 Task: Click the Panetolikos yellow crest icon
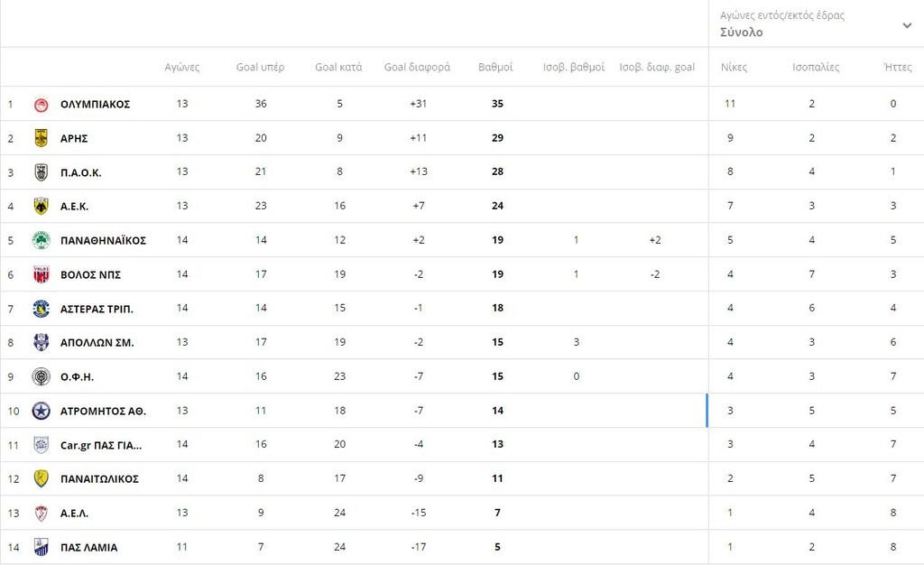pos(41,479)
